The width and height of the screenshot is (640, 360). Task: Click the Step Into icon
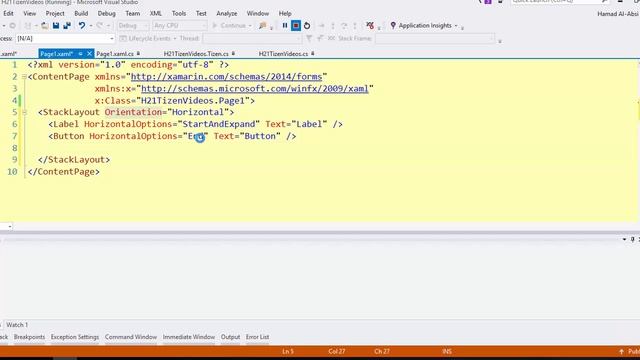tap(333, 26)
